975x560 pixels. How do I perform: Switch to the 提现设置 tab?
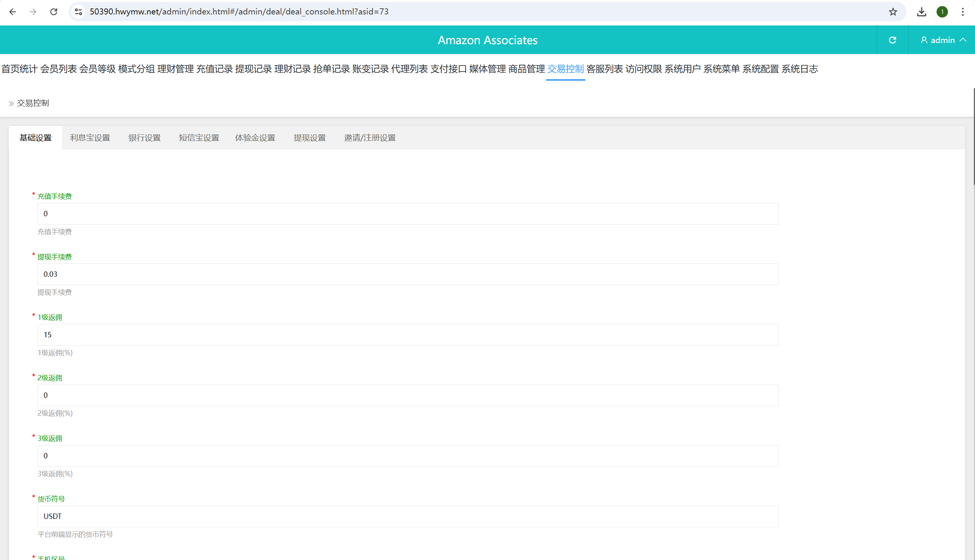point(309,138)
